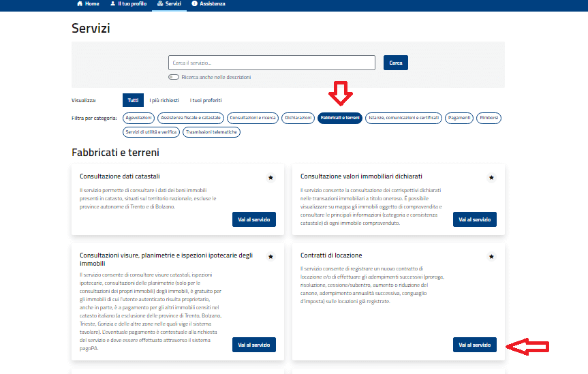The width and height of the screenshot is (588, 374).
Task: Click the Cerca il servizio search field
Action: 272,63
